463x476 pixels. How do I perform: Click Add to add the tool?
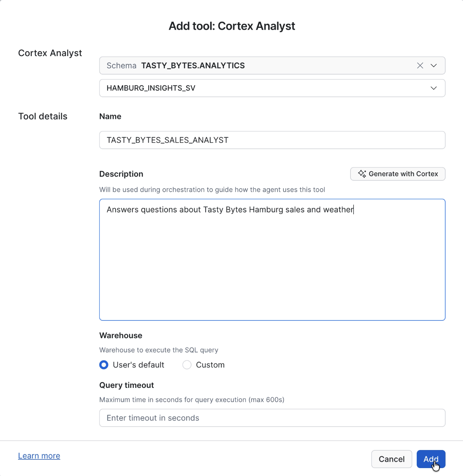click(x=431, y=459)
